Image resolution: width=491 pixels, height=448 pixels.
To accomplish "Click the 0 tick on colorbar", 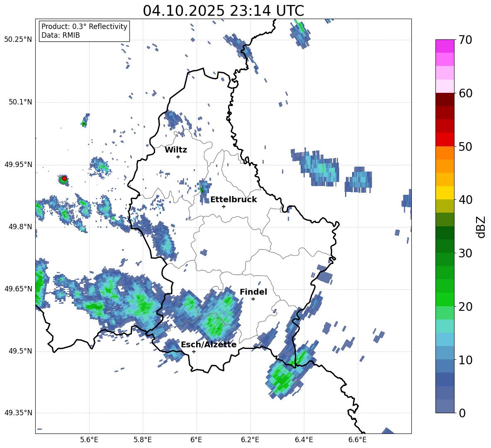I will (x=462, y=413).
